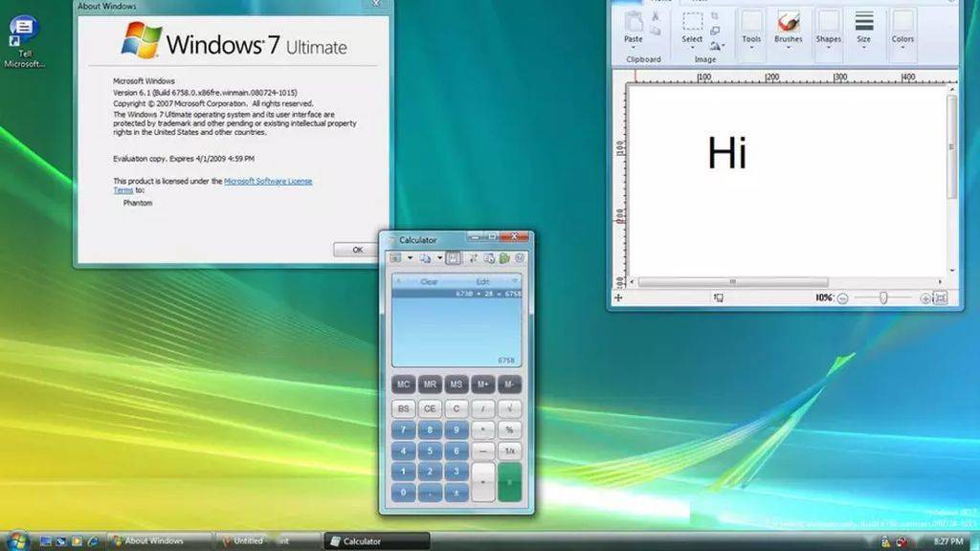This screenshot has height=551, width=980.
Task: Click the Paint zoom slider handle
Action: click(883, 298)
